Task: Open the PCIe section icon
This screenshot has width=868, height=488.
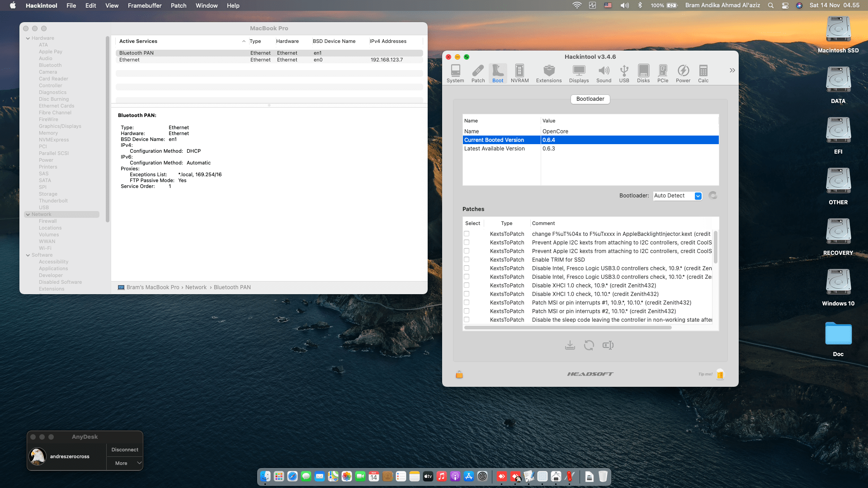Action: [x=662, y=73]
